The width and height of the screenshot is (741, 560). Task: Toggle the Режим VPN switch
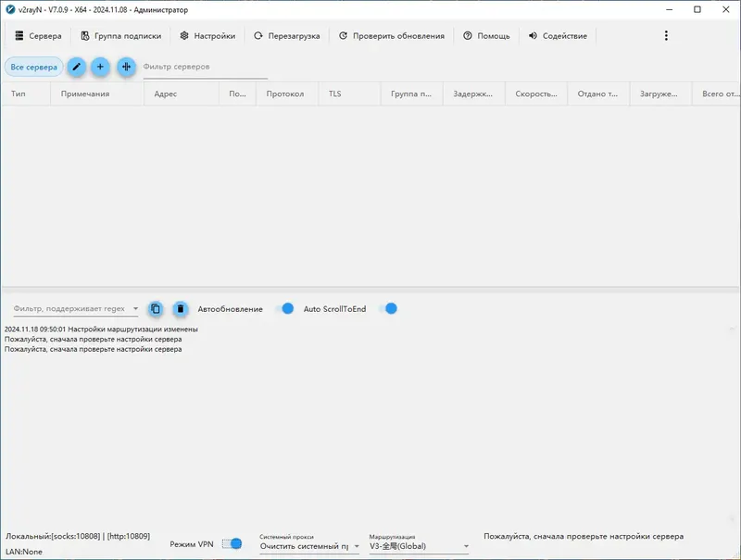pyautogui.click(x=232, y=544)
